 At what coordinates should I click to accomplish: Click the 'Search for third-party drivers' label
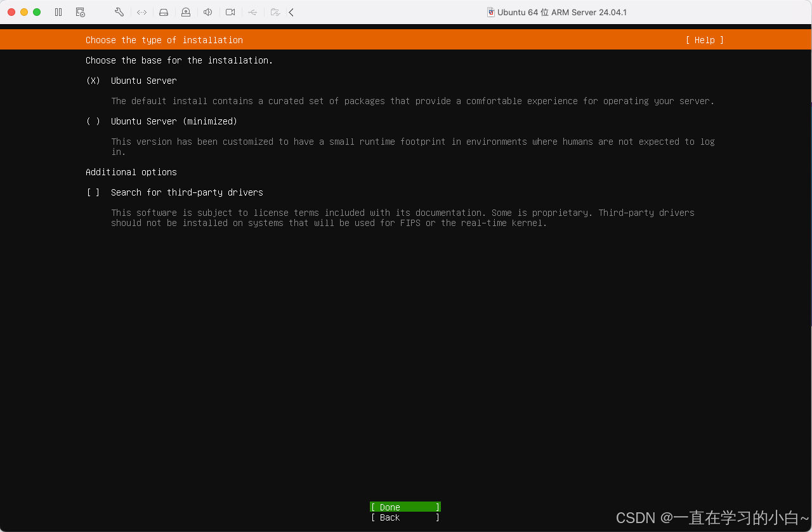tap(187, 192)
